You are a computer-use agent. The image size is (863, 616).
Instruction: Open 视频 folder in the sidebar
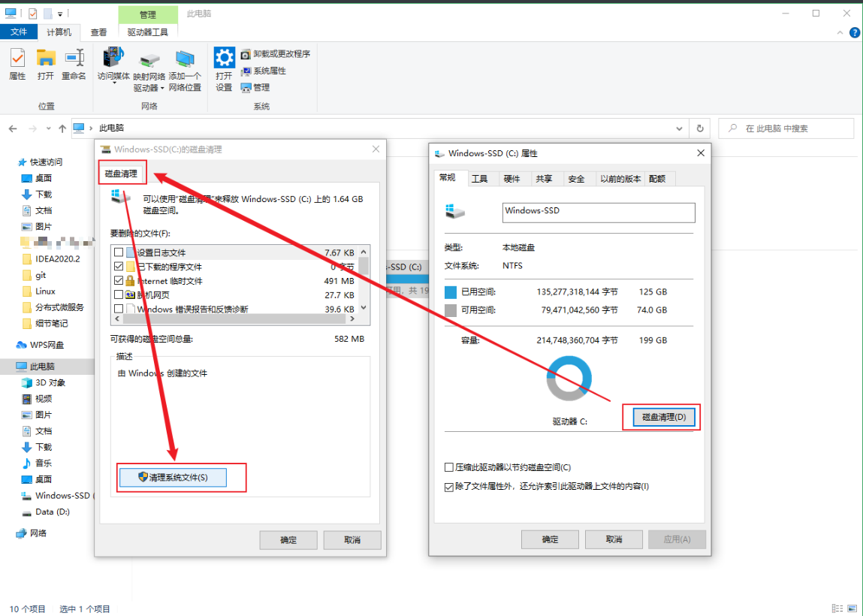(37, 399)
